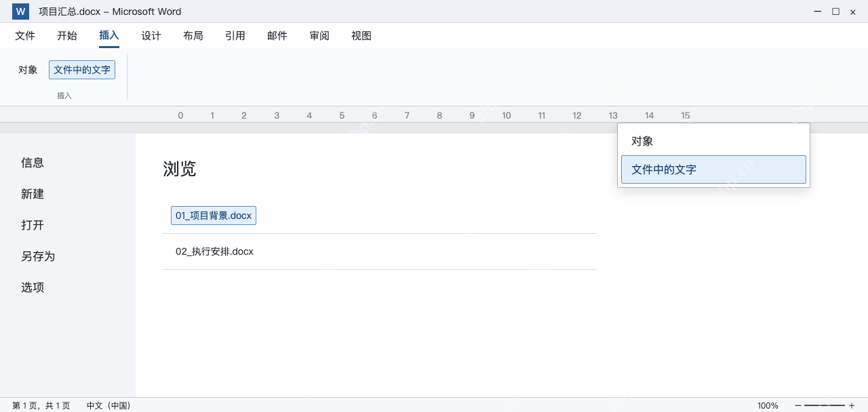
Task: Click the page count 第 1 页，共 1 页
Action: click(41, 406)
